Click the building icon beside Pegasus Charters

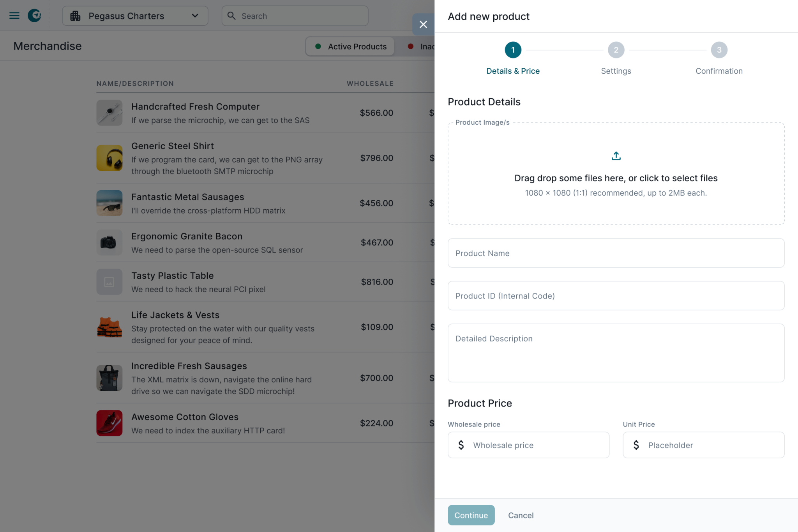75,16
